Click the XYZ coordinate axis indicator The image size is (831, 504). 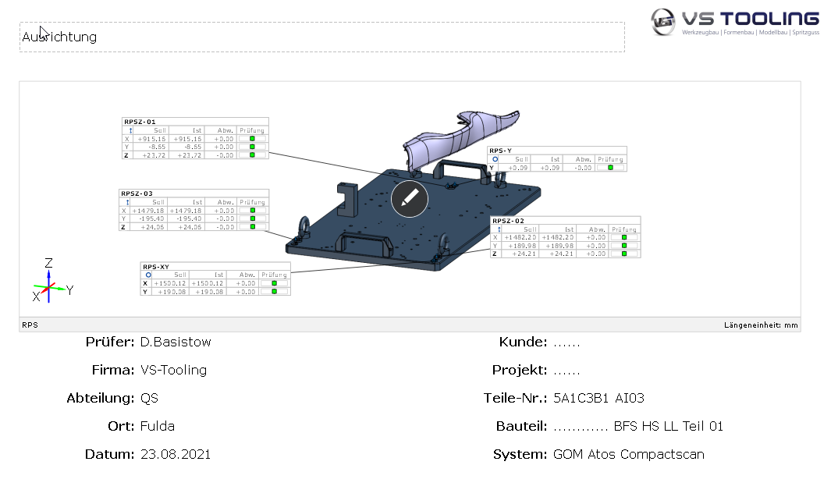pos(50,282)
